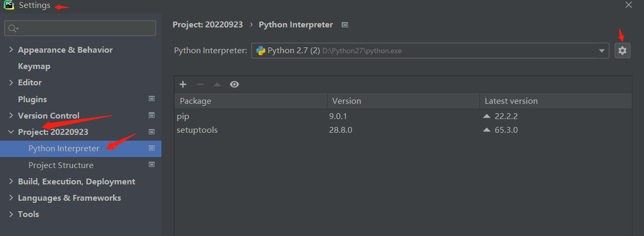Select the pip package row
The image size is (644, 236).
(x=403, y=116)
